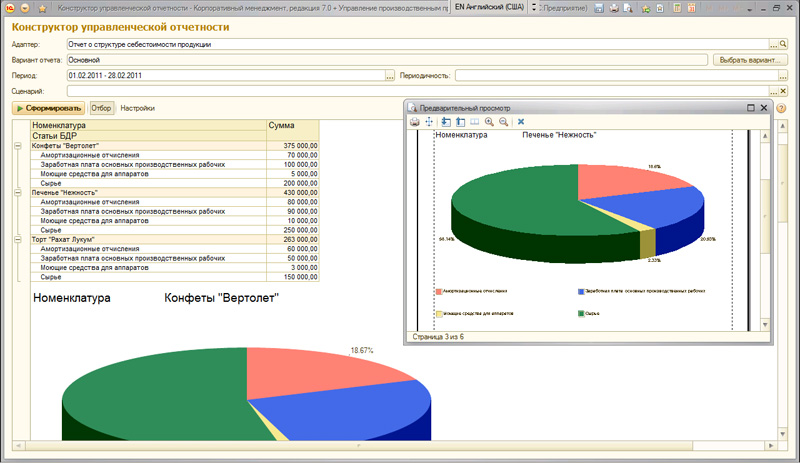Open the Сценарий selection ellipsis button
This screenshot has height=463, width=800.
point(774,91)
